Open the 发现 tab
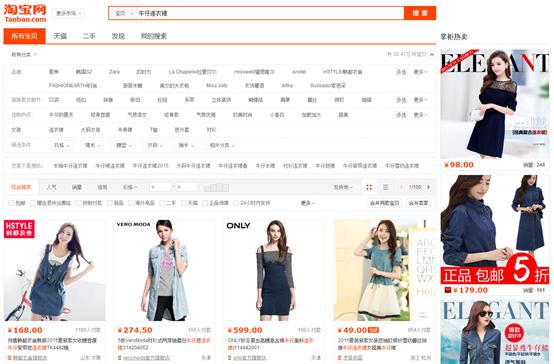Screen dimensions: 554x364 118,36
